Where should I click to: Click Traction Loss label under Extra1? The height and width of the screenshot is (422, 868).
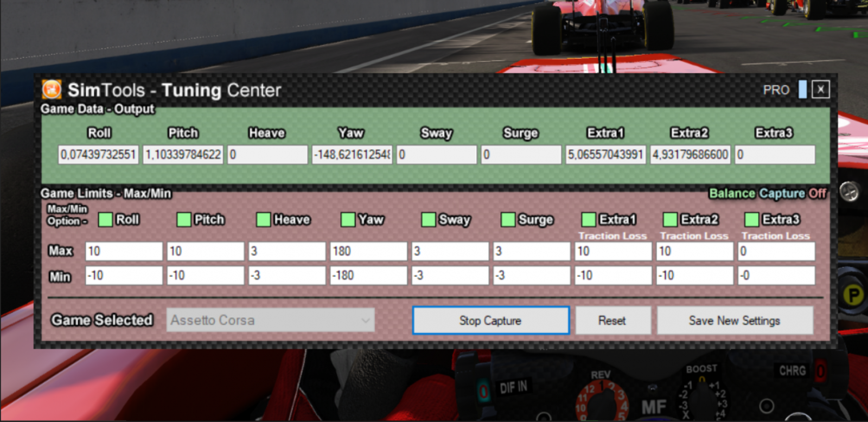pyautogui.click(x=612, y=236)
